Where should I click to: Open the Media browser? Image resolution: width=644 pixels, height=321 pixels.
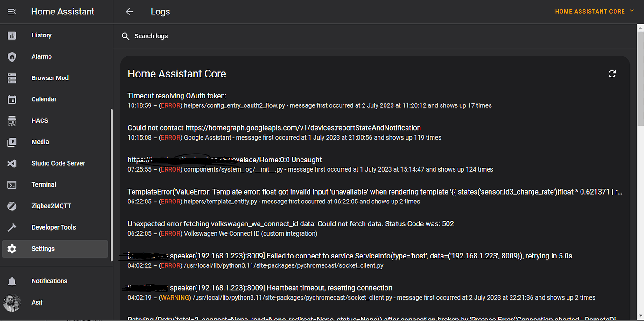pos(40,142)
